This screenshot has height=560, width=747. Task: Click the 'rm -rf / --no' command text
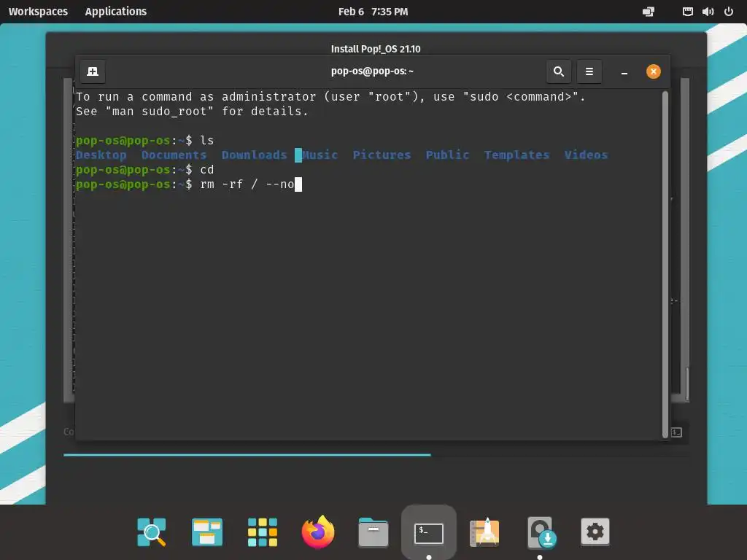point(247,184)
